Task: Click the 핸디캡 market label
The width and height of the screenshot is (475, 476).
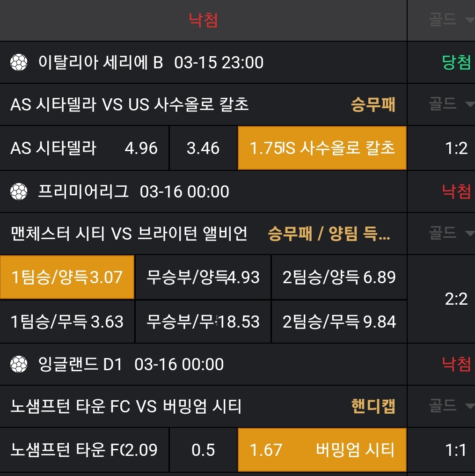Action: (x=373, y=406)
